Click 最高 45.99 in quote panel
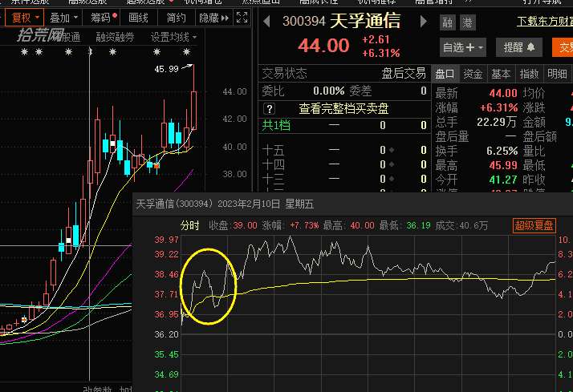This screenshot has height=392, width=573. pyautogui.click(x=503, y=165)
